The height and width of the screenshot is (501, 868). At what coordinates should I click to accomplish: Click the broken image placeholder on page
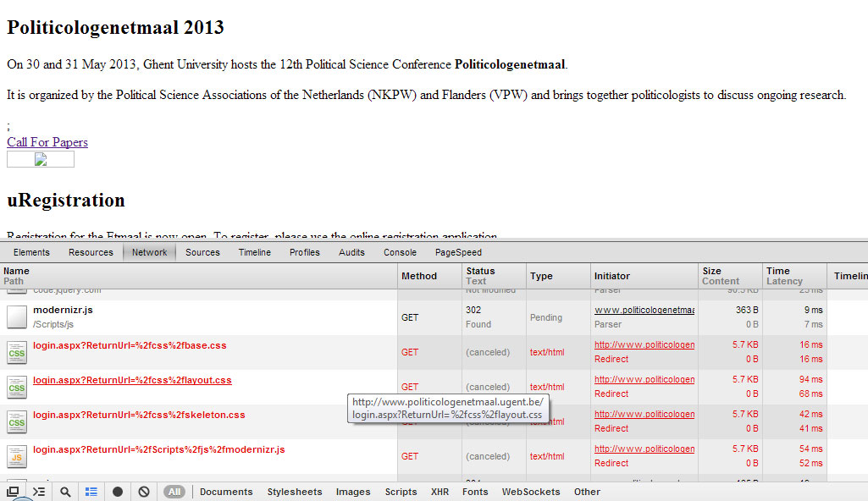tap(41, 159)
